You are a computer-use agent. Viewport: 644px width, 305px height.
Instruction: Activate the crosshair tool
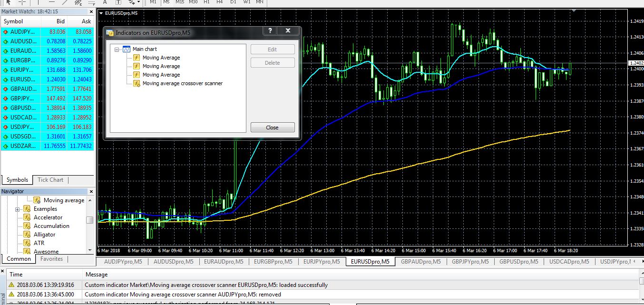22,2
